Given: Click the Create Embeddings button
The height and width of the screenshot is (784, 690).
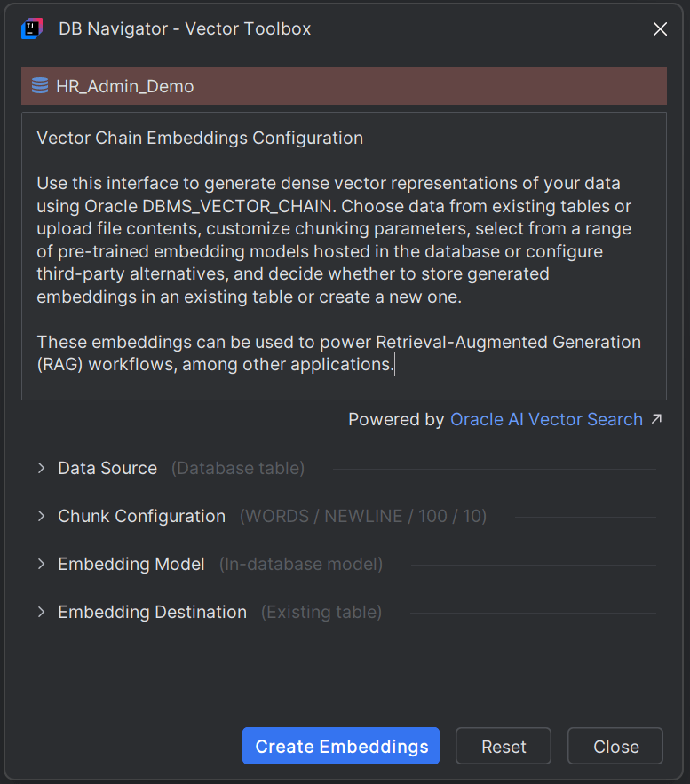Looking at the screenshot, I should (340, 746).
